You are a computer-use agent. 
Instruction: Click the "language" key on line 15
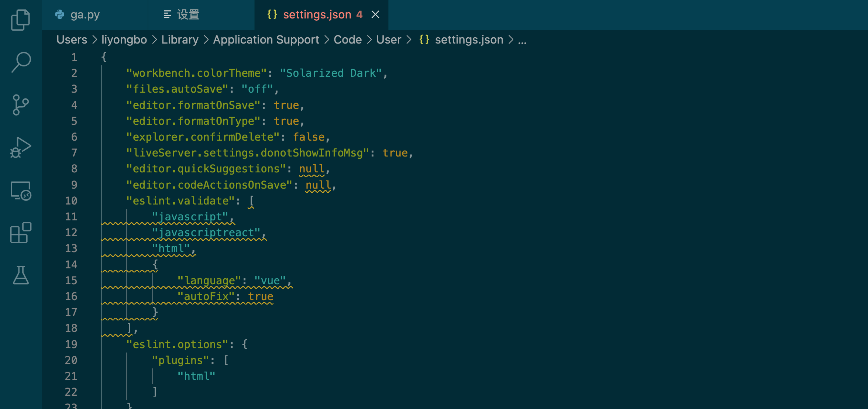point(209,281)
